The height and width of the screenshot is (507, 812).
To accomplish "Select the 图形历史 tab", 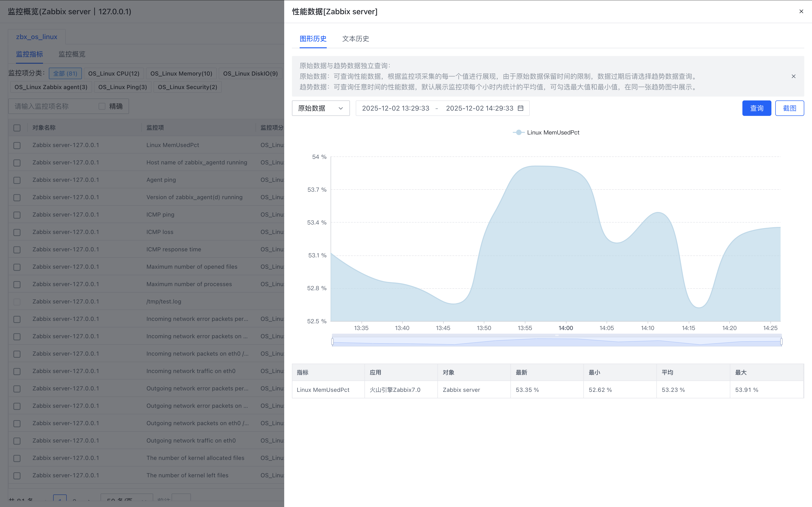I will pos(313,39).
